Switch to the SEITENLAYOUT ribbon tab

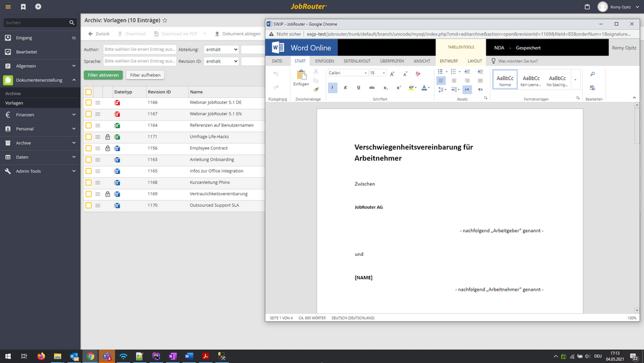(357, 61)
